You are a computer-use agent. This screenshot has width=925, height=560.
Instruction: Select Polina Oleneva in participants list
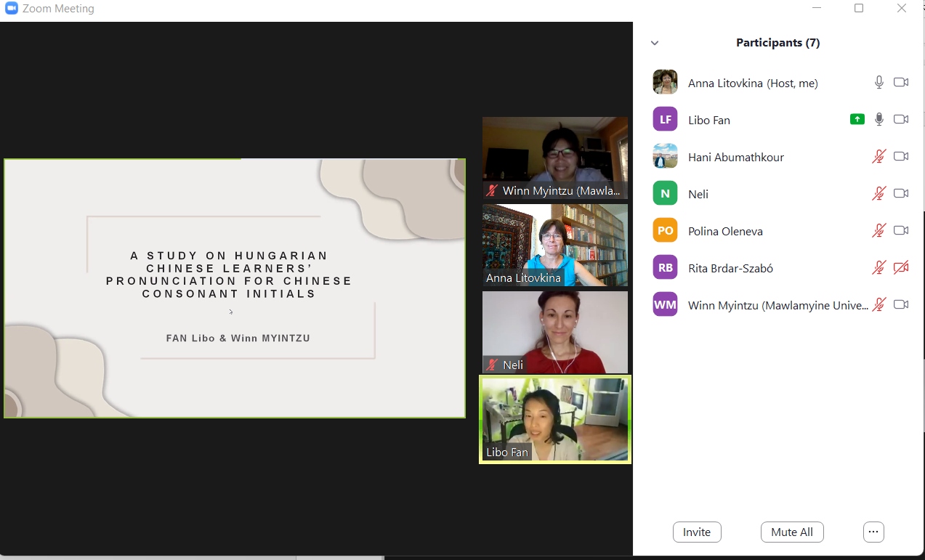(725, 231)
